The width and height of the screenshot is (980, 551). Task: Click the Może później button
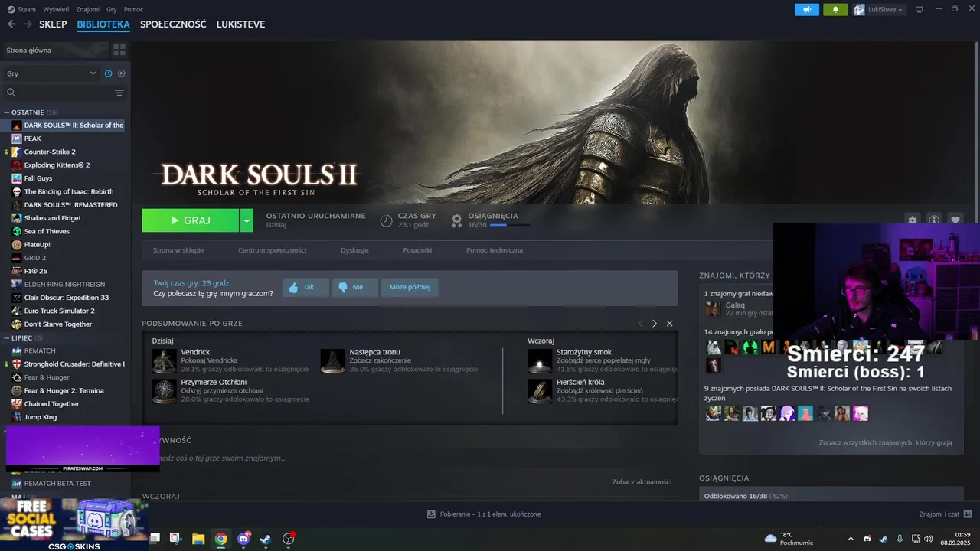[x=410, y=287]
